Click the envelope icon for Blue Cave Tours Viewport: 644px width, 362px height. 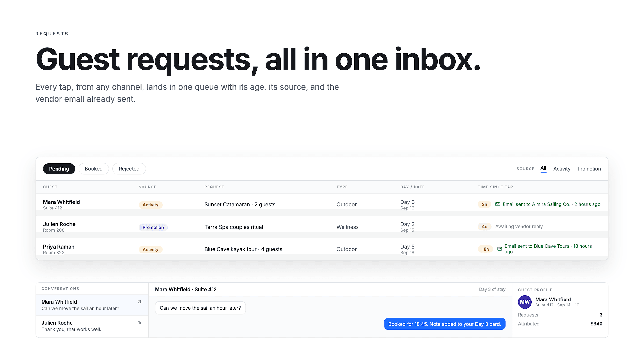500,249
